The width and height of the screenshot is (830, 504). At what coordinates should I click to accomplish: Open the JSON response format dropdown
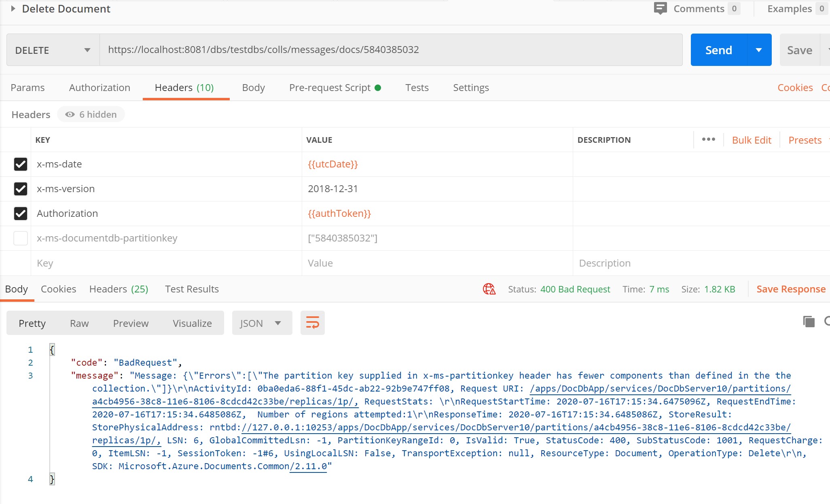[x=262, y=323]
